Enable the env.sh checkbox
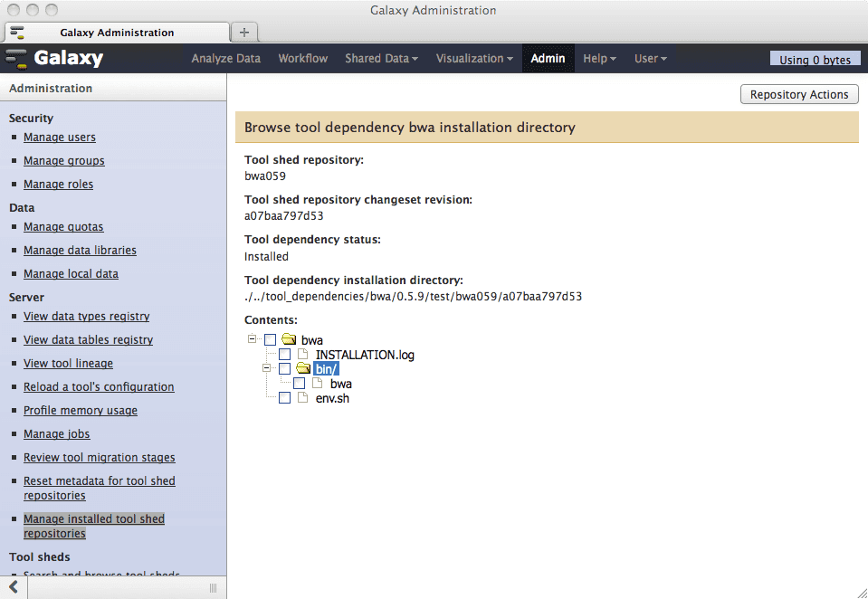This screenshot has width=868, height=599. pos(285,398)
